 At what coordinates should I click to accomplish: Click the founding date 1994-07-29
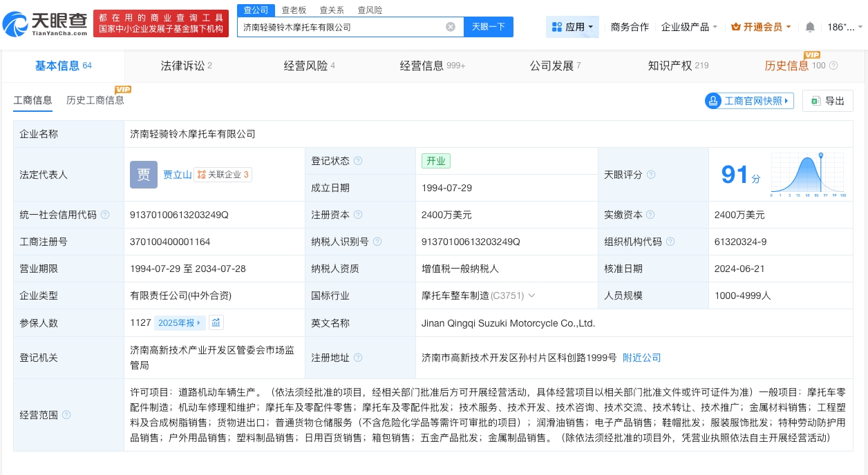446,188
